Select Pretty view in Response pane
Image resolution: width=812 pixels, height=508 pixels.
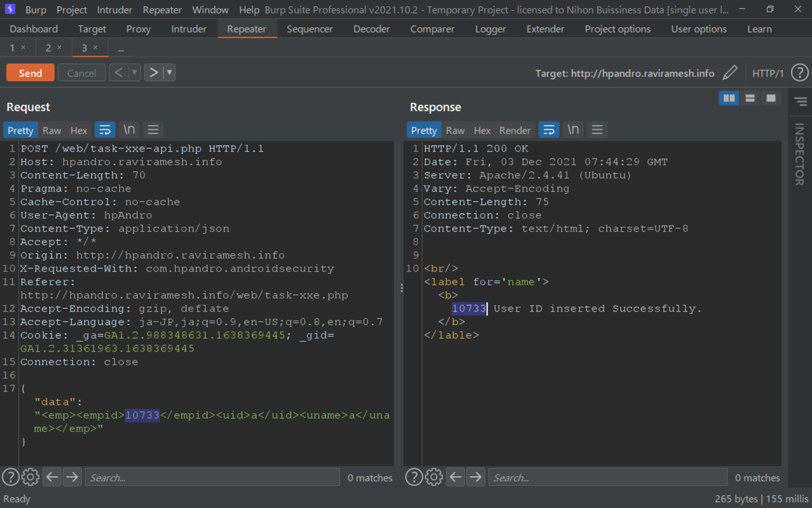(424, 130)
